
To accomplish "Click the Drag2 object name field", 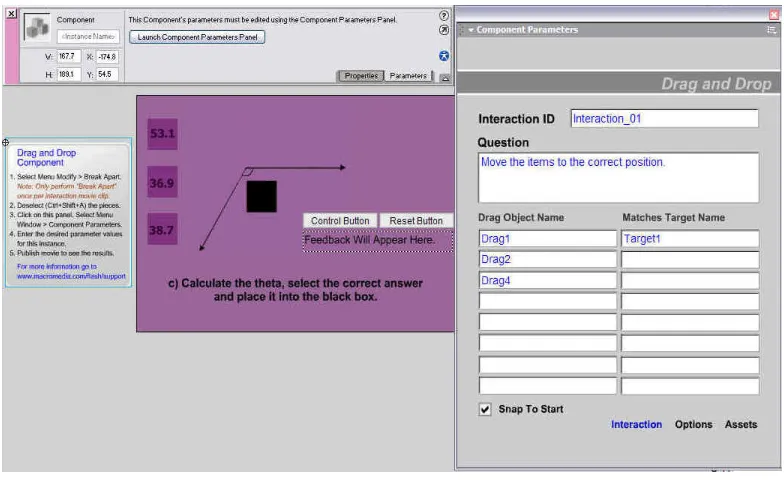I will [x=548, y=260].
